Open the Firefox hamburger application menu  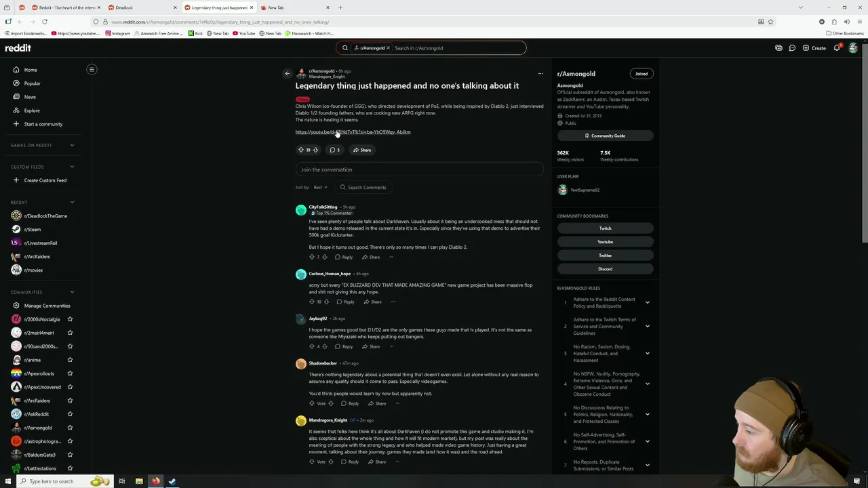coord(859,22)
